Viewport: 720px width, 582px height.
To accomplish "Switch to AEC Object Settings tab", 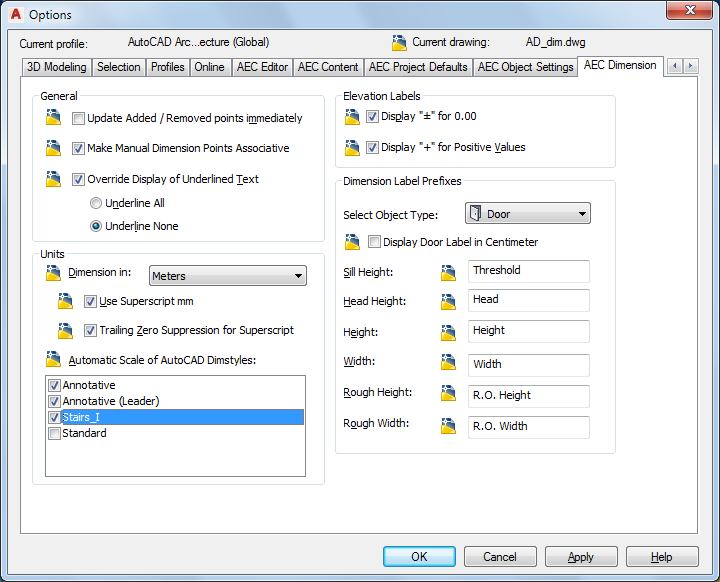I will [x=525, y=67].
